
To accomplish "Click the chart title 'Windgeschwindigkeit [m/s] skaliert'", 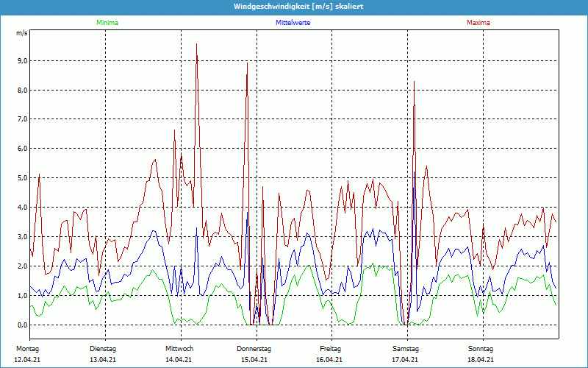I will 298,7.
